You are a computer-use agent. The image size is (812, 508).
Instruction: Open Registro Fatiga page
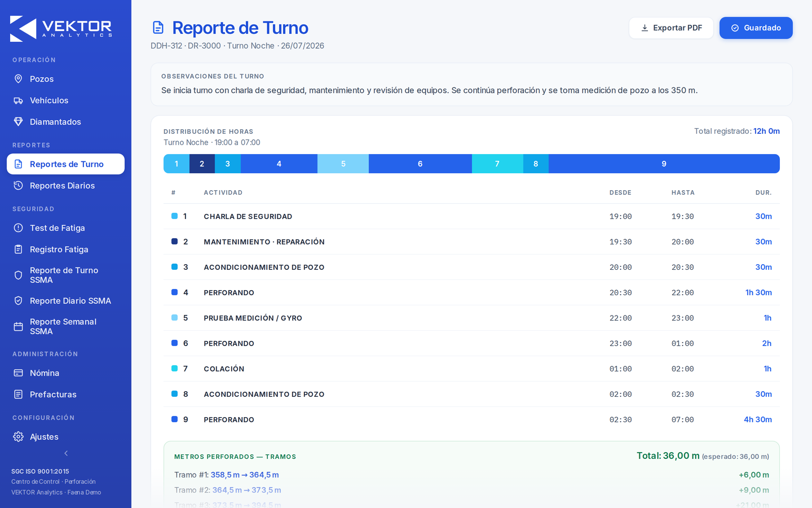65,249
